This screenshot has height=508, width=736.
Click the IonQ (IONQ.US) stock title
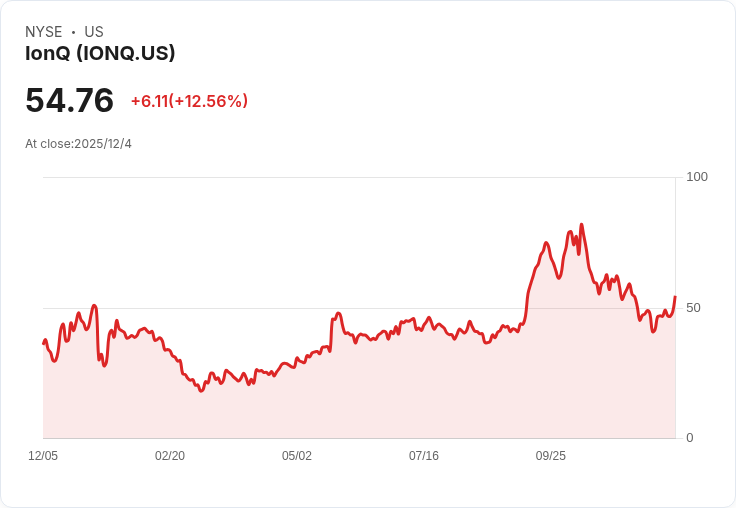(x=100, y=53)
